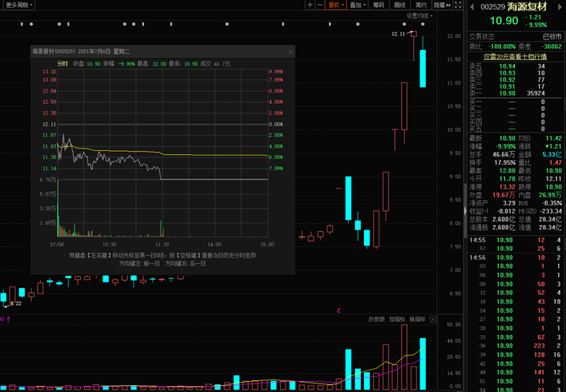Click 改参数 in the volume panel
Image resolution: width=566 pixels, height=392 pixels.
click(x=376, y=319)
